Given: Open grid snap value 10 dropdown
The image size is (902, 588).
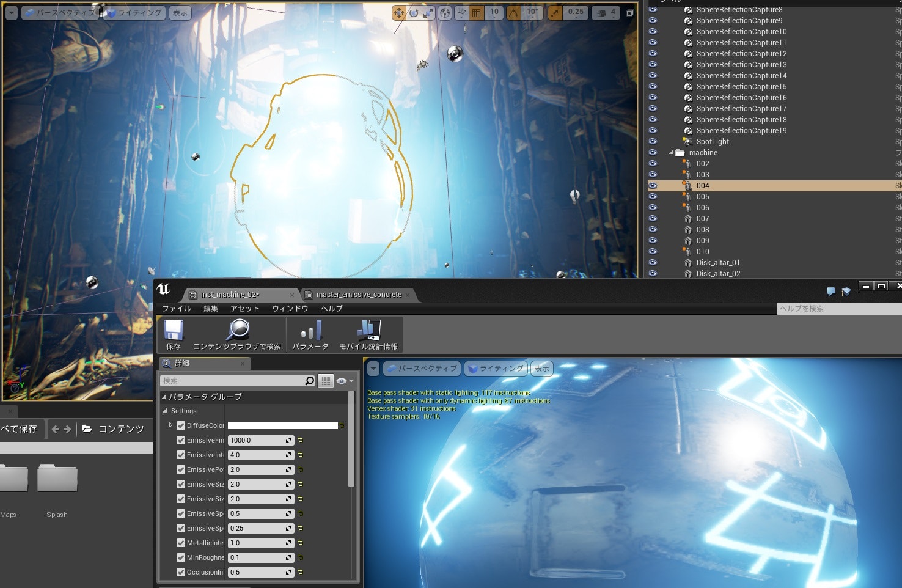Looking at the screenshot, I should click(x=494, y=13).
